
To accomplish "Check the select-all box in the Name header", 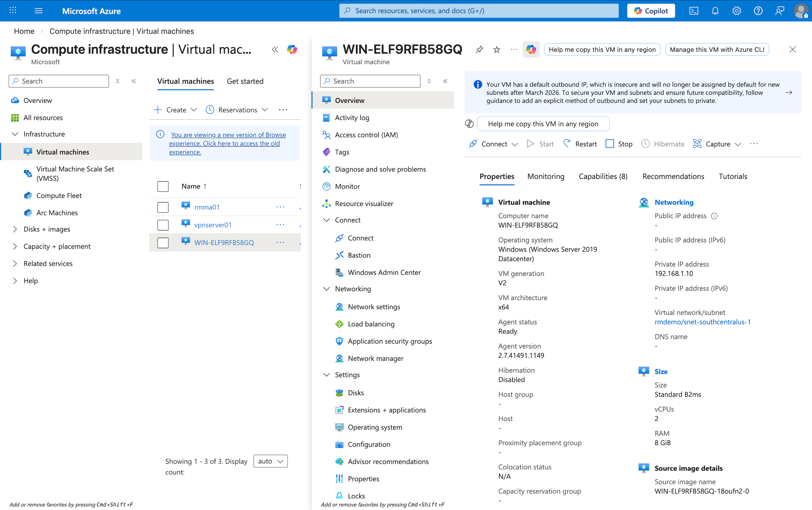I will 163,186.
